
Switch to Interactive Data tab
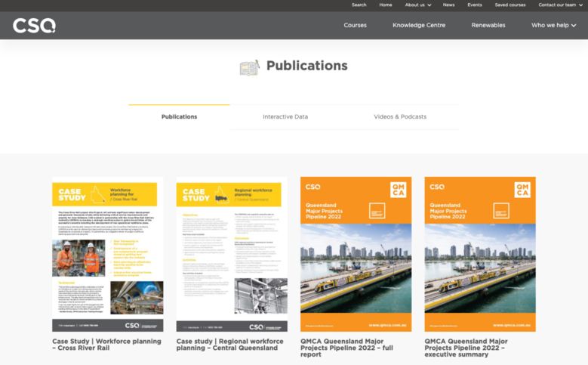click(x=285, y=117)
